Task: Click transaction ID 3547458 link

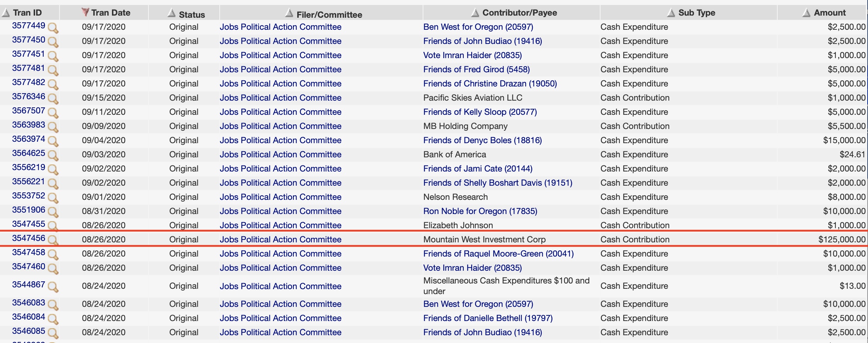Action: [x=29, y=252]
